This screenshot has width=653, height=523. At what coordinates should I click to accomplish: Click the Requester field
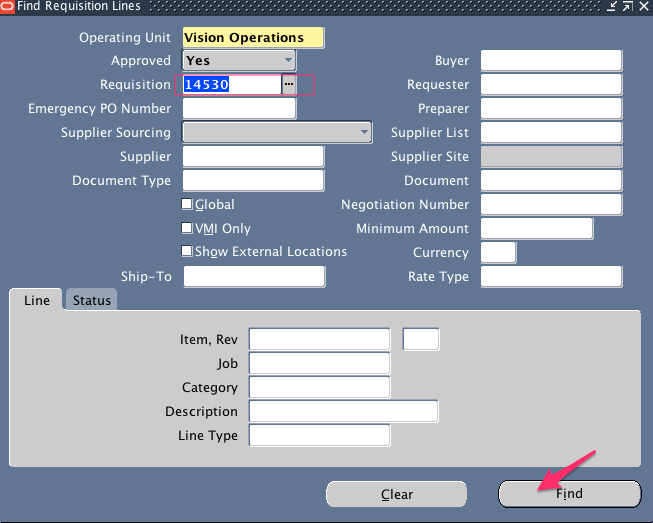551,85
